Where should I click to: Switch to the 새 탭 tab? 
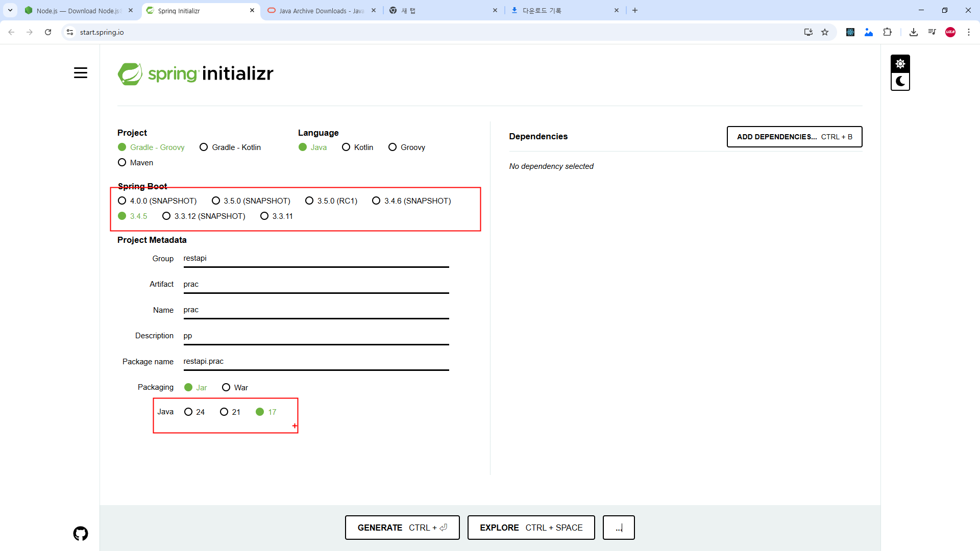[443, 10]
